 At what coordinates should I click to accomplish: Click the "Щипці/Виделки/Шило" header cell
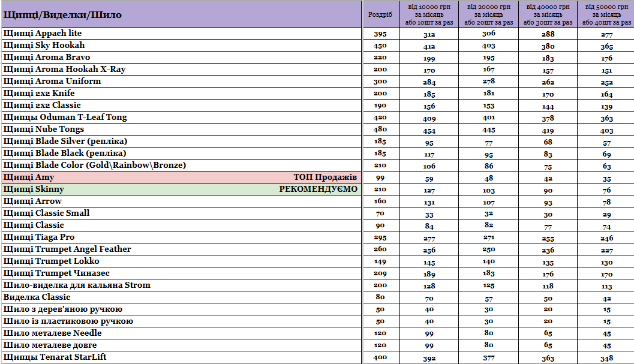tap(62, 14)
